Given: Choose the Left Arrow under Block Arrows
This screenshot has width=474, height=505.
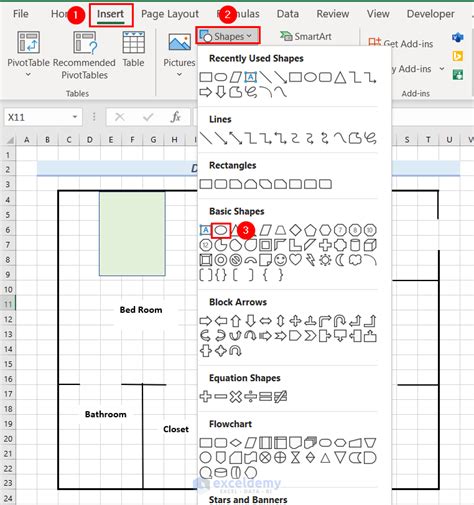Looking at the screenshot, I should click(x=221, y=321).
